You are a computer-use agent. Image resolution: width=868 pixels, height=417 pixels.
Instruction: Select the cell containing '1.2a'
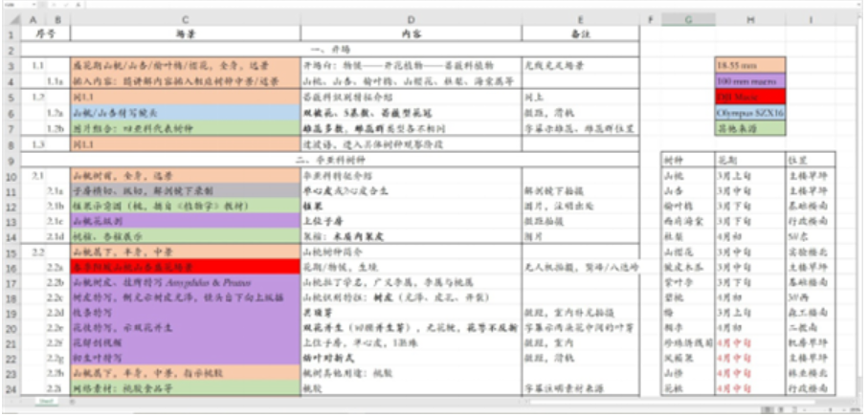[58, 113]
